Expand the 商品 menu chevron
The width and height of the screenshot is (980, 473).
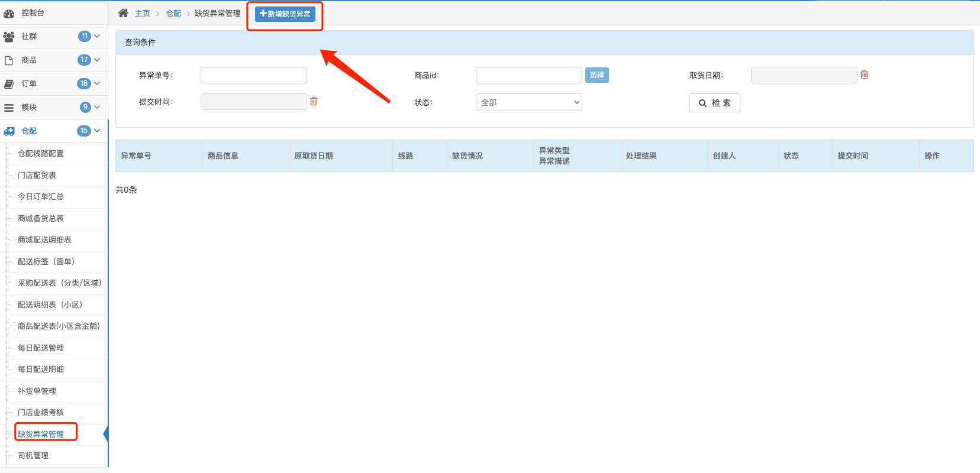pyautogui.click(x=97, y=60)
